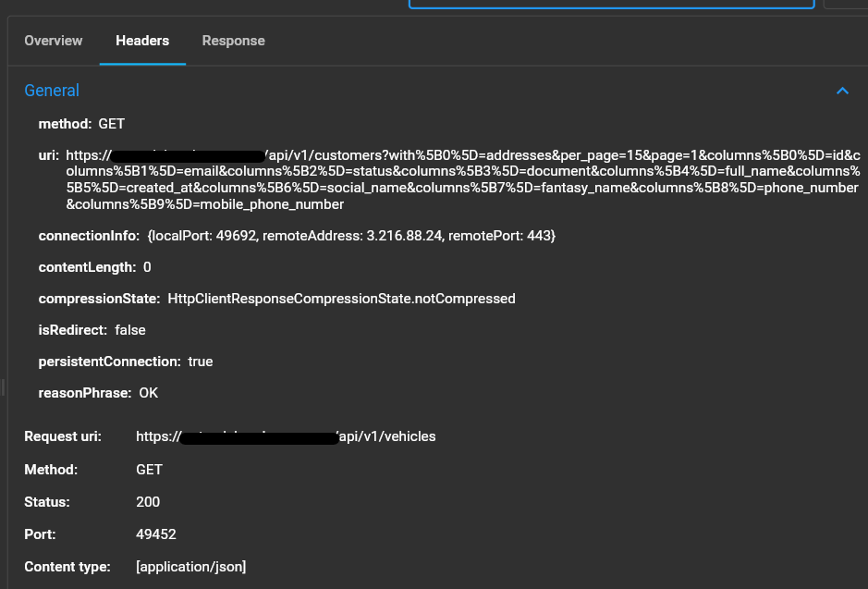The height and width of the screenshot is (589, 868).
Task: Switch to the Response tab
Action: (233, 41)
